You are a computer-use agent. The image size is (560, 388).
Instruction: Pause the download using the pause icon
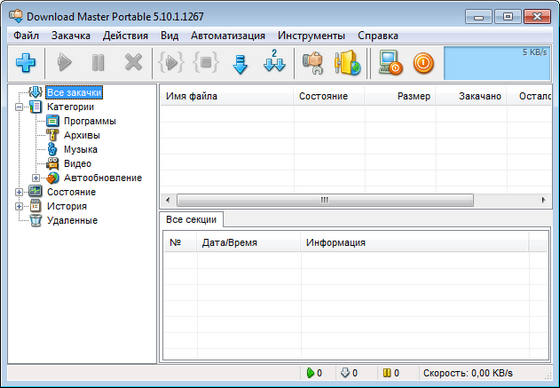98,63
